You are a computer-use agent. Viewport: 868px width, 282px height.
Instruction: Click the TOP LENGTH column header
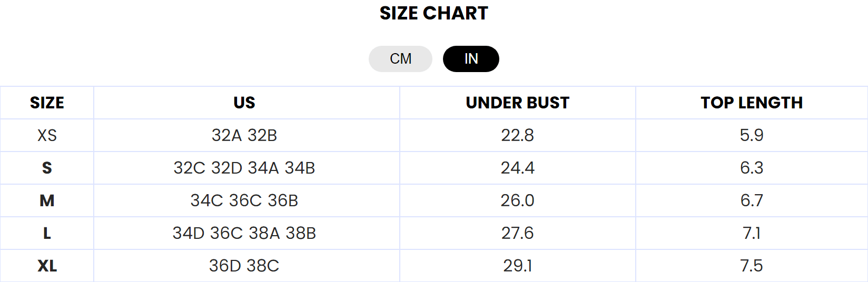(x=752, y=103)
